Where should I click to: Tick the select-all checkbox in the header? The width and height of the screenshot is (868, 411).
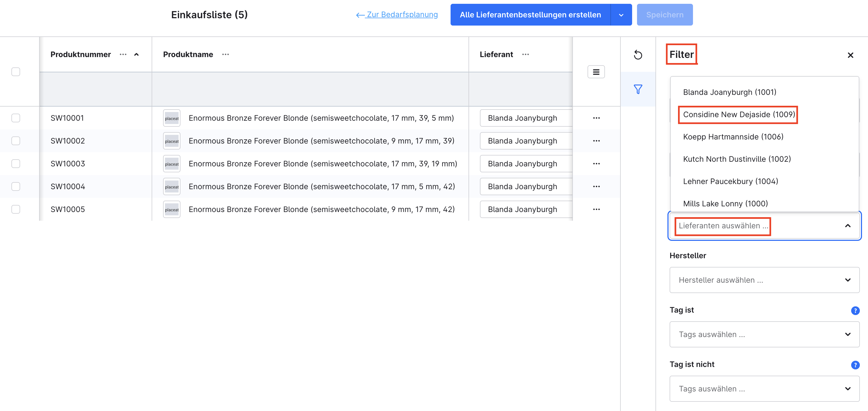click(15, 72)
